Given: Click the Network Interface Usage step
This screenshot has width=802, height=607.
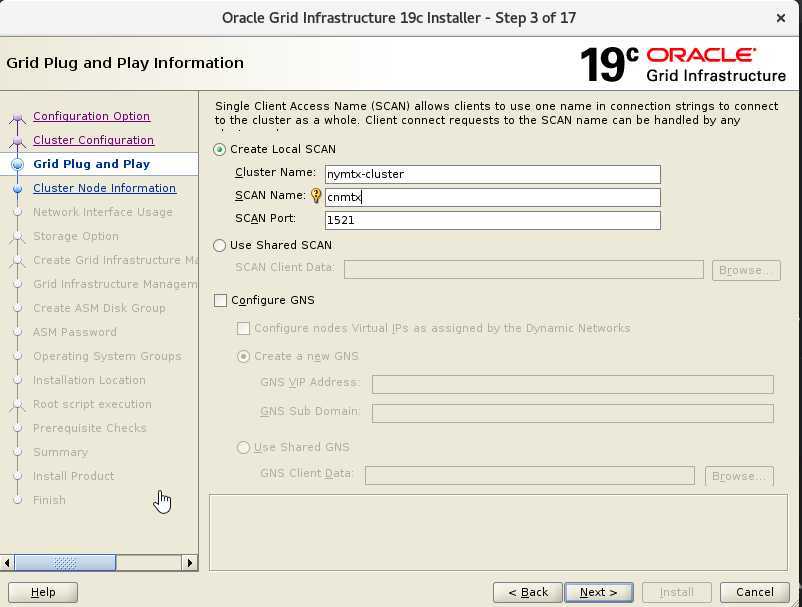Looking at the screenshot, I should (x=103, y=212).
